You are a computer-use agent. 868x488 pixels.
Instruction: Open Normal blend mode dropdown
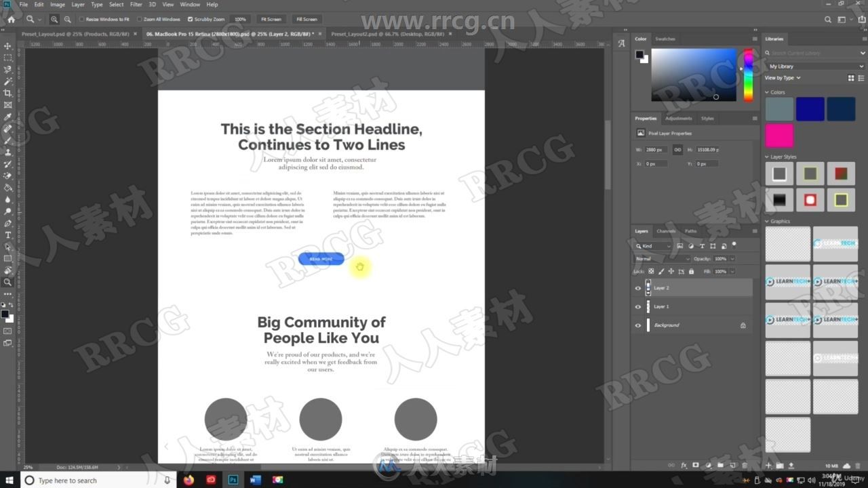point(662,259)
